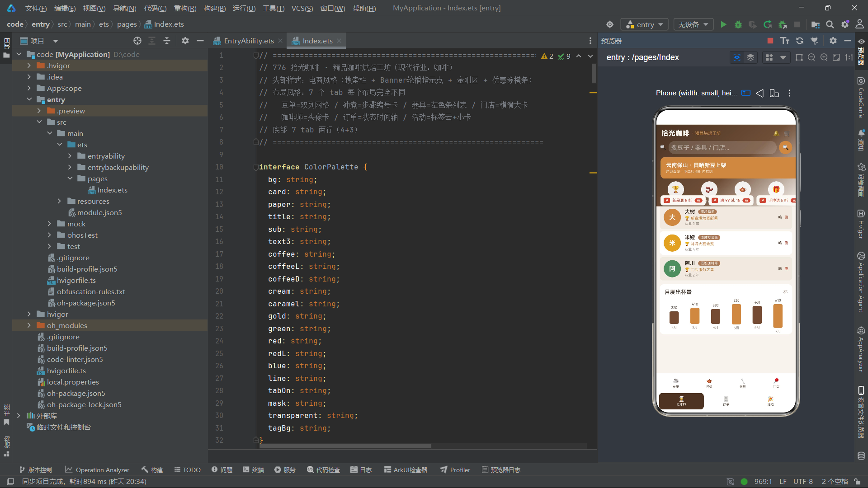Open multi-device profile dropdown arrow
Image resolution: width=868 pixels, height=488 pixels.
(x=783, y=57)
